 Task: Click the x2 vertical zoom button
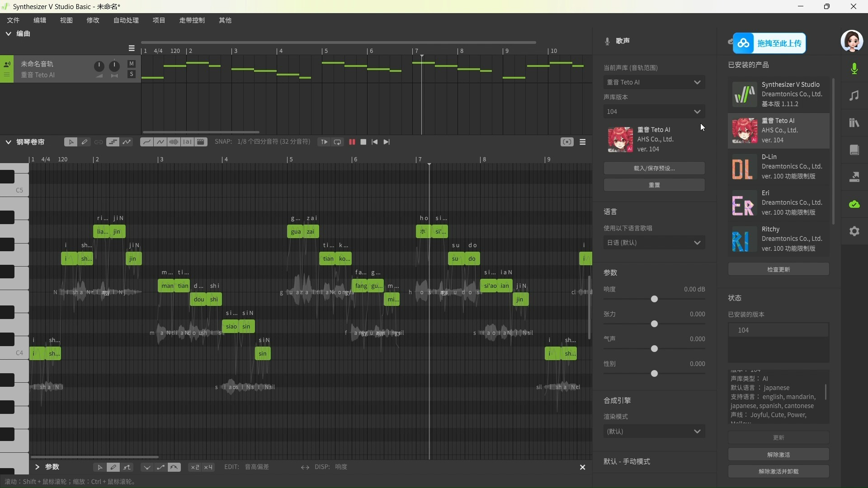[x=195, y=467]
